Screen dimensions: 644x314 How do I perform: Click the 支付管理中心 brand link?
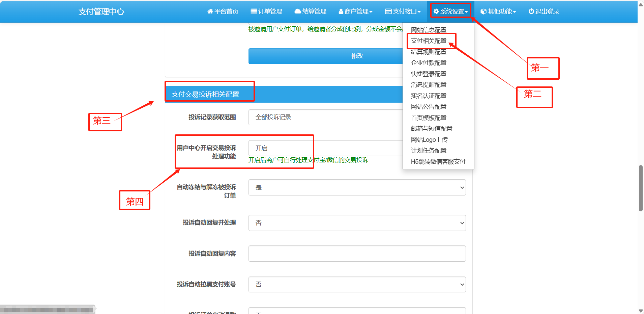pyautogui.click(x=101, y=12)
